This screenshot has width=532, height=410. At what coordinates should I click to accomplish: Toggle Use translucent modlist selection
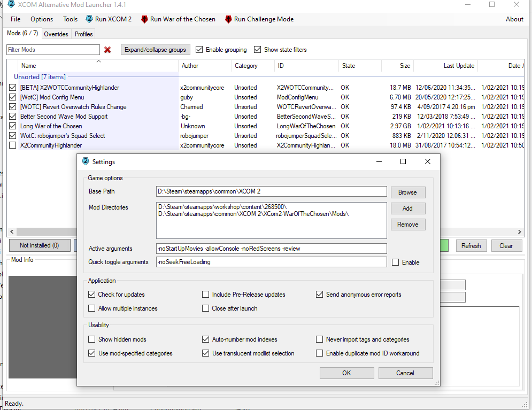pos(205,353)
